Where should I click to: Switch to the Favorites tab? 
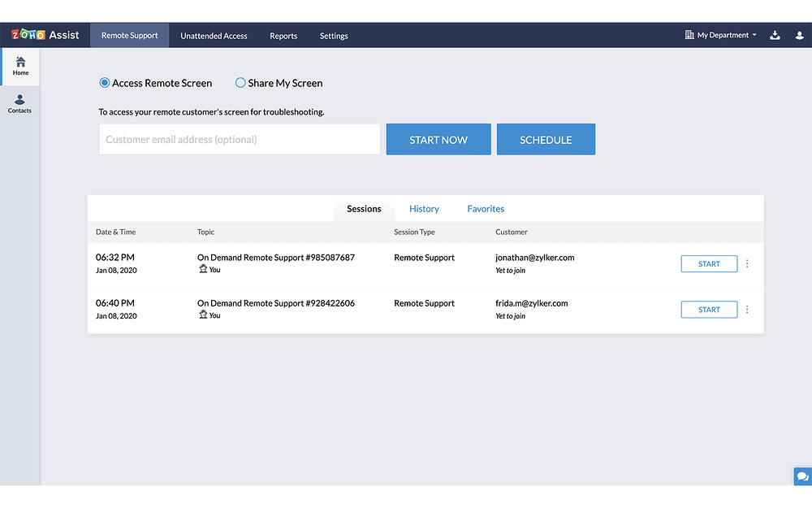point(486,208)
